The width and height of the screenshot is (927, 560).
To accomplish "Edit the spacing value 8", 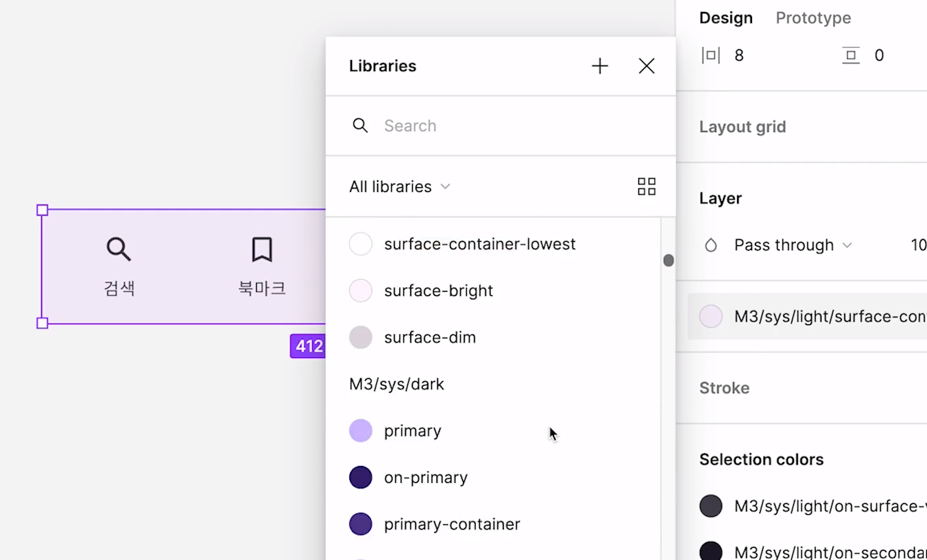I will [x=739, y=55].
